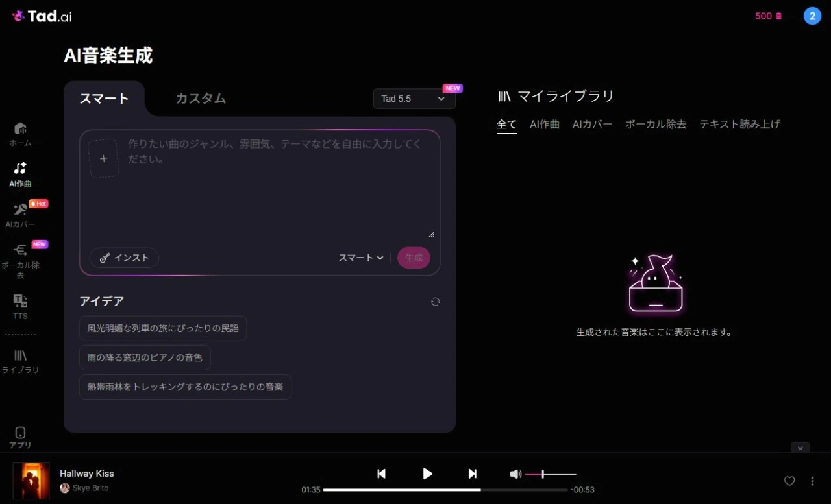The width and height of the screenshot is (831, 504).
Task: Collapse the player with the chevron button
Action: (800, 448)
